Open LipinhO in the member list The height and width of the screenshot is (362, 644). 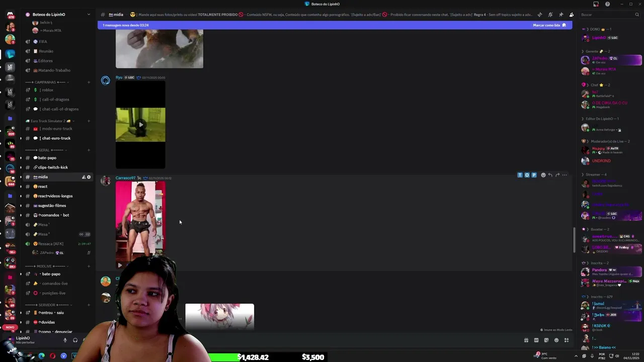tap(611, 38)
